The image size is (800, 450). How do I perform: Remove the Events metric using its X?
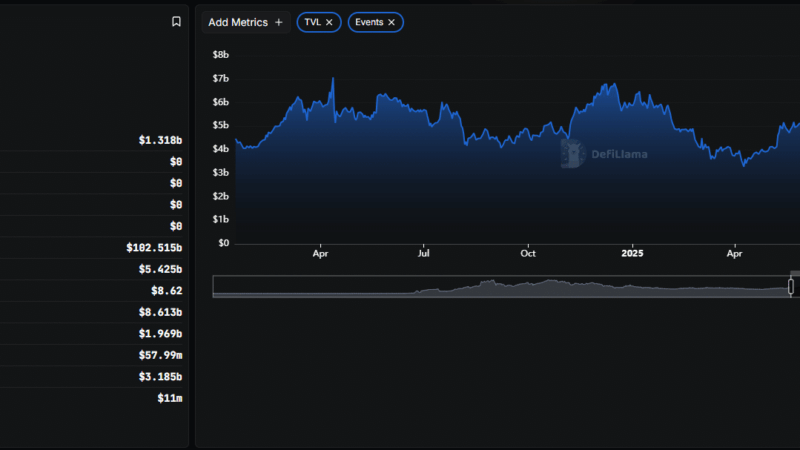[x=392, y=22]
